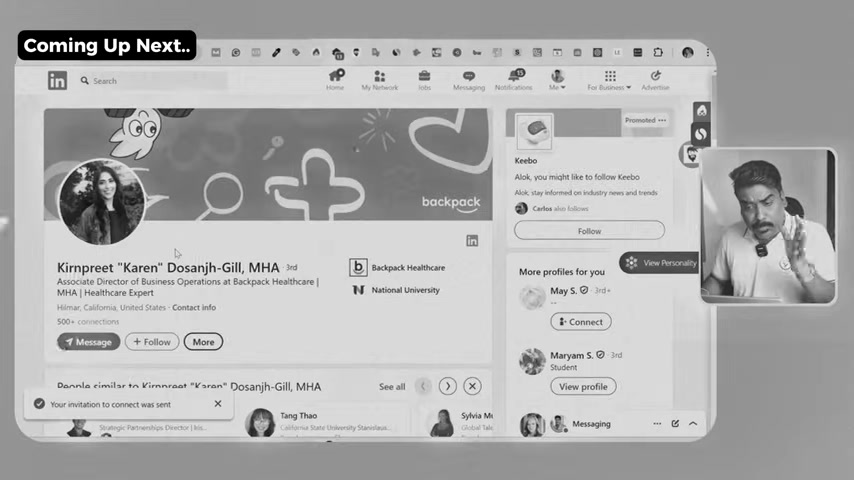Expand the Me profile dropdown
854x480 pixels.
pyautogui.click(x=557, y=80)
